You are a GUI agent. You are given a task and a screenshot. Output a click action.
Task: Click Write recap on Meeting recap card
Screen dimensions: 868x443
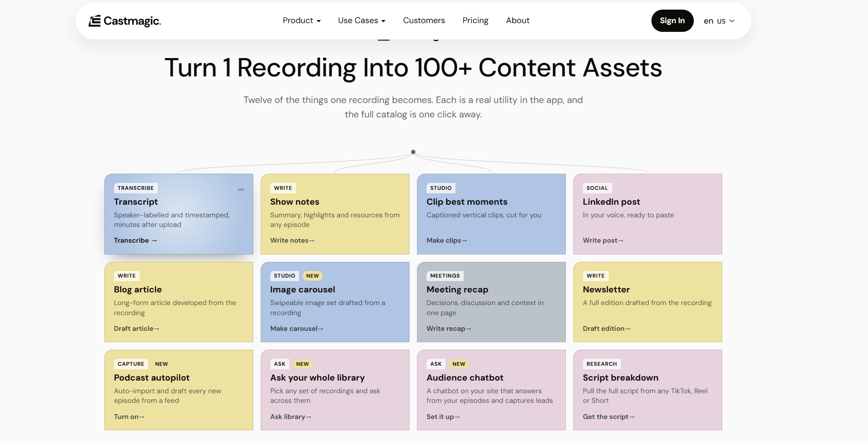point(449,329)
